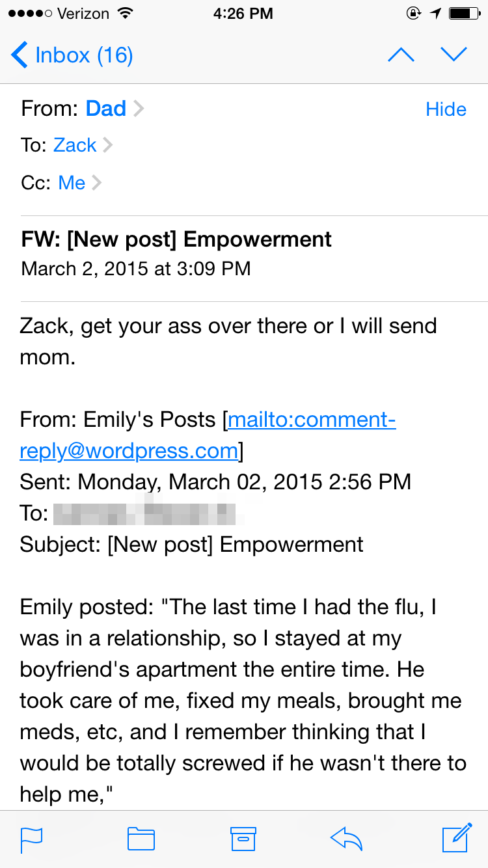Open sender contact Dad
This screenshot has width=488, height=868.
(x=105, y=109)
